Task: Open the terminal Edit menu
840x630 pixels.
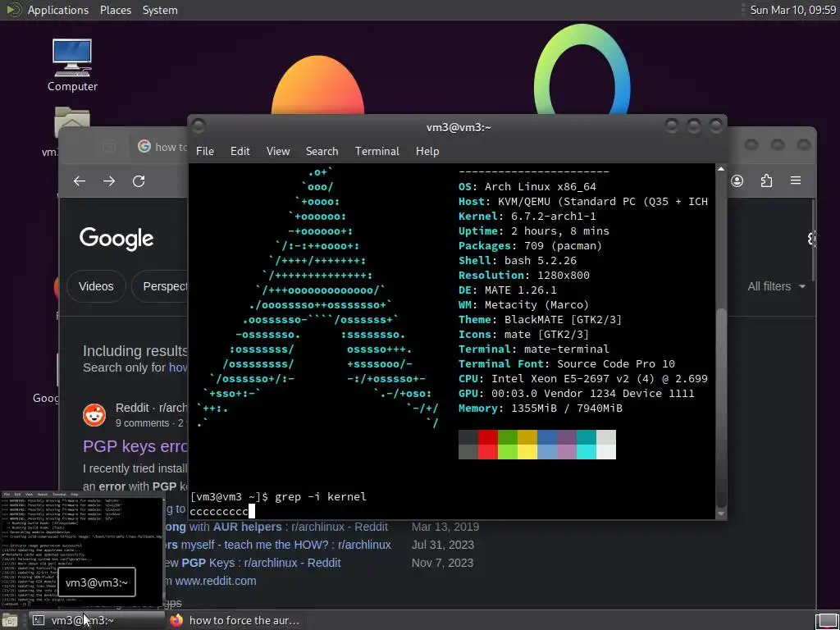Action: click(240, 151)
